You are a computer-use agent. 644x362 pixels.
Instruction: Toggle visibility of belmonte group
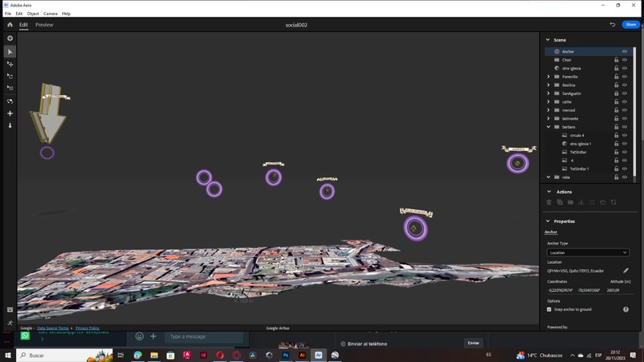(624, 118)
